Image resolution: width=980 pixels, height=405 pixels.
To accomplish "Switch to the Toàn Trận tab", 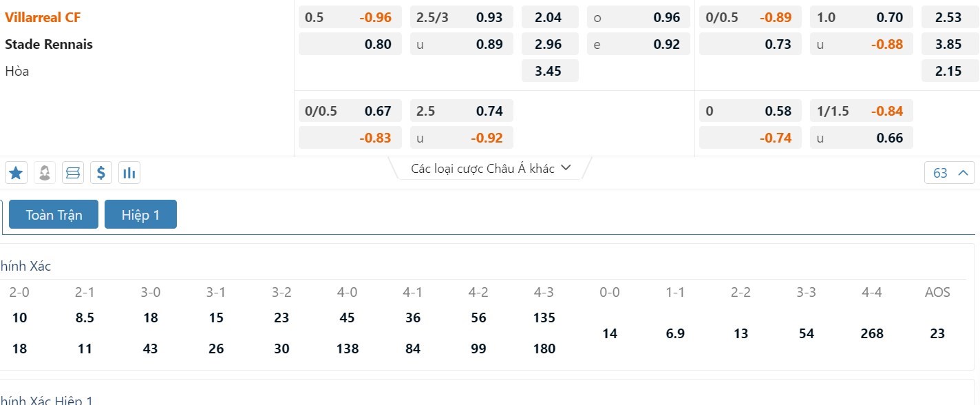I will tap(54, 215).
